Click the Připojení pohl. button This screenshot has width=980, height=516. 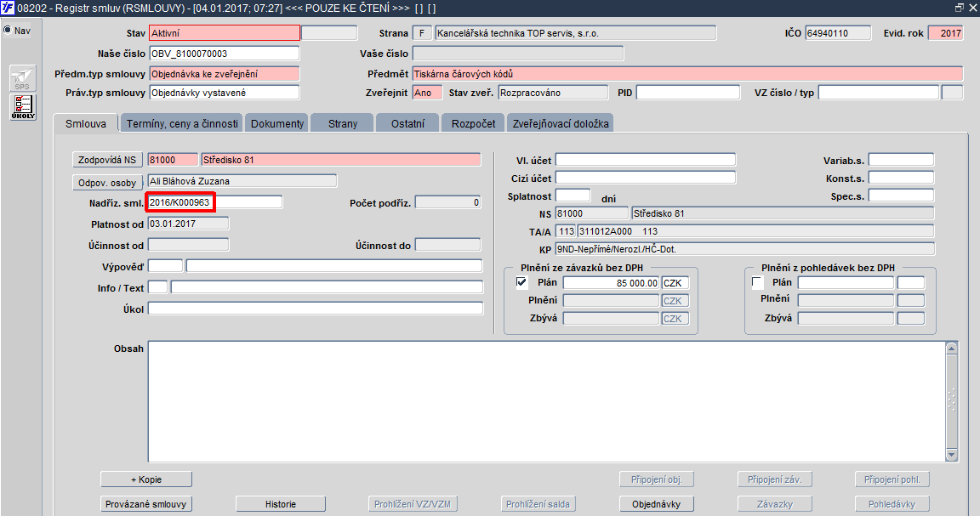pos(892,479)
